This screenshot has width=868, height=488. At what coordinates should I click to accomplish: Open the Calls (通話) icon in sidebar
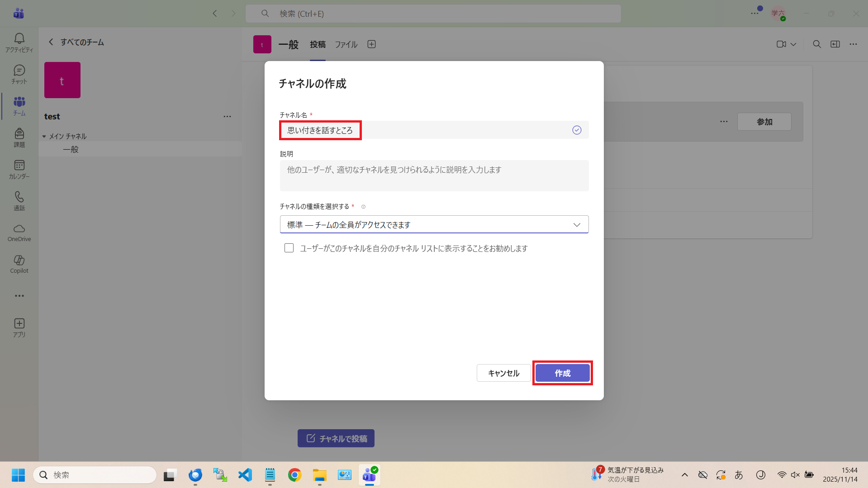(x=19, y=201)
